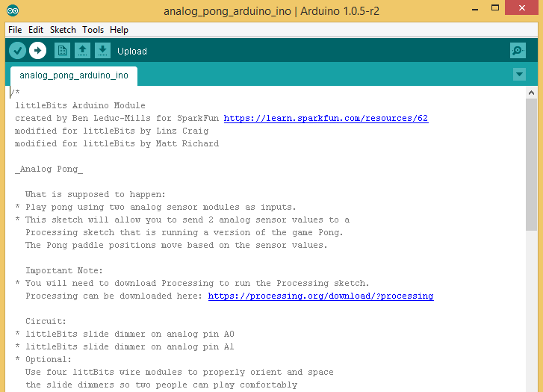Click the vertical scrollbar thumb
543x392 pixels.
pyautogui.click(x=531, y=164)
